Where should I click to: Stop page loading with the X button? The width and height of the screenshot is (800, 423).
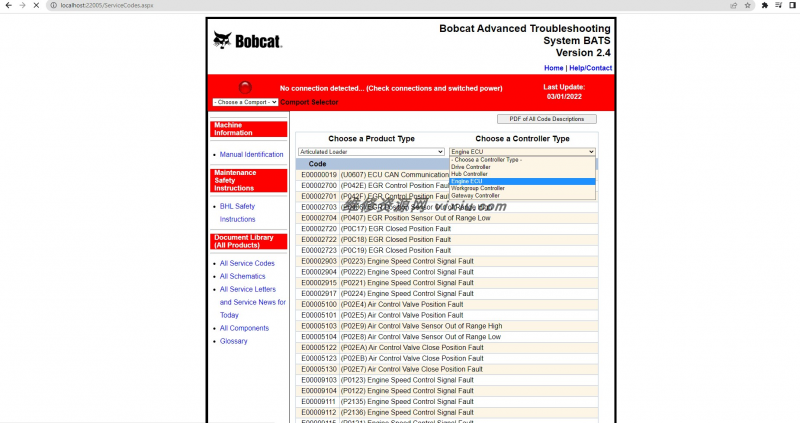click(x=37, y=5)
